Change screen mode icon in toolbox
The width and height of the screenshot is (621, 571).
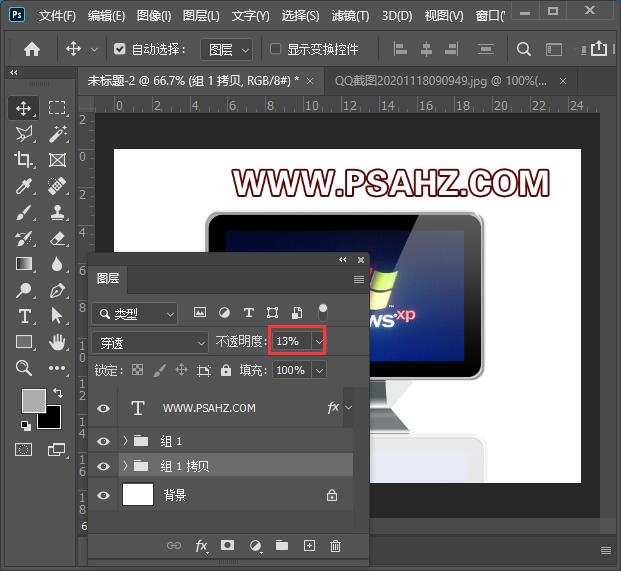(x=57, y=449)
